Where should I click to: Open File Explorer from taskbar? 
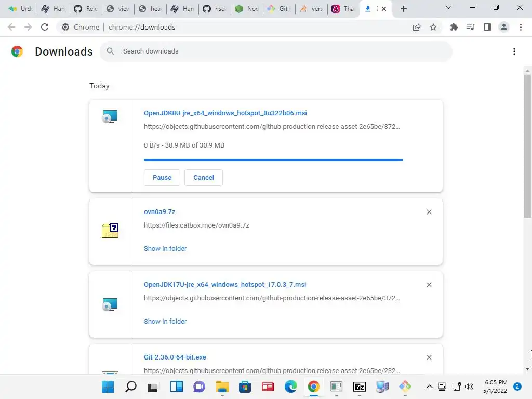click(222, 387)
